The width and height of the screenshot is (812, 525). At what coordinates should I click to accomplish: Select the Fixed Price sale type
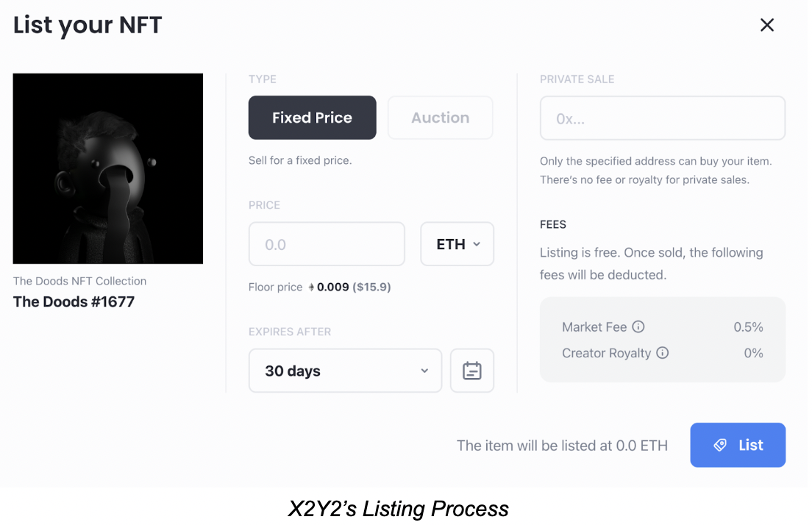pyautogui.click(x=312, y=118)
